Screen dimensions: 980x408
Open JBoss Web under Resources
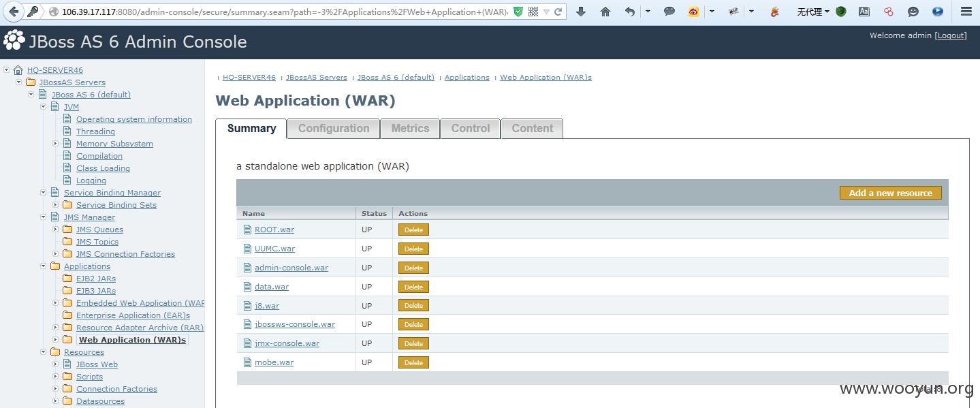pos(97,364)
